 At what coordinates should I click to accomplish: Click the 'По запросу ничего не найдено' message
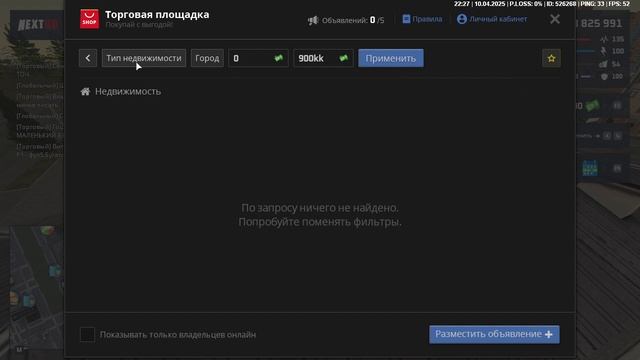[x=320, y=207]
